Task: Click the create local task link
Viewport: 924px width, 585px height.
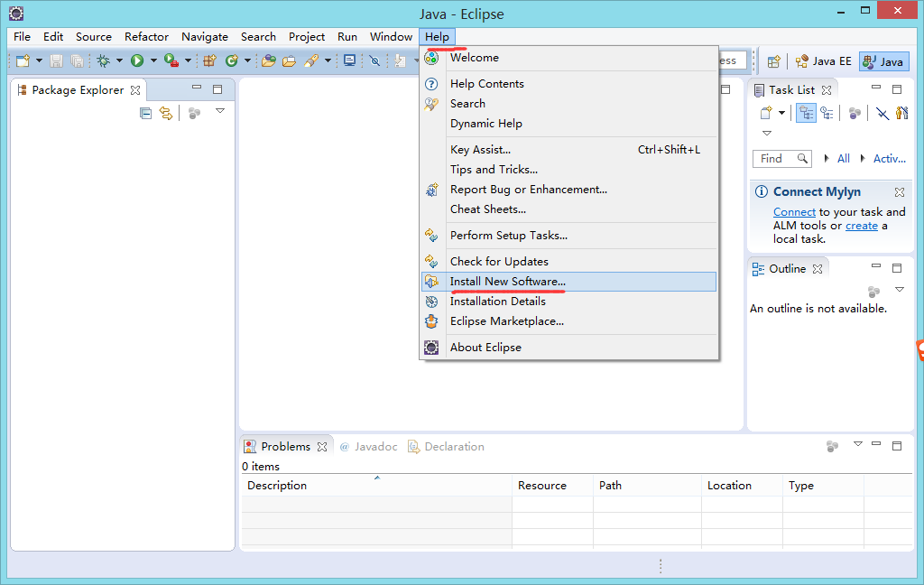Action: (x=862, y=226)
